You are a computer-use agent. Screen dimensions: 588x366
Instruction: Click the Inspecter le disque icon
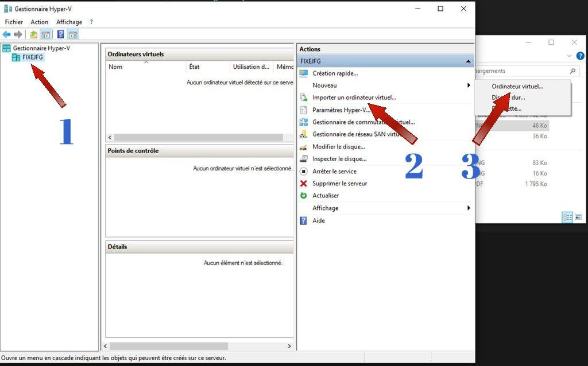point(304,159)
